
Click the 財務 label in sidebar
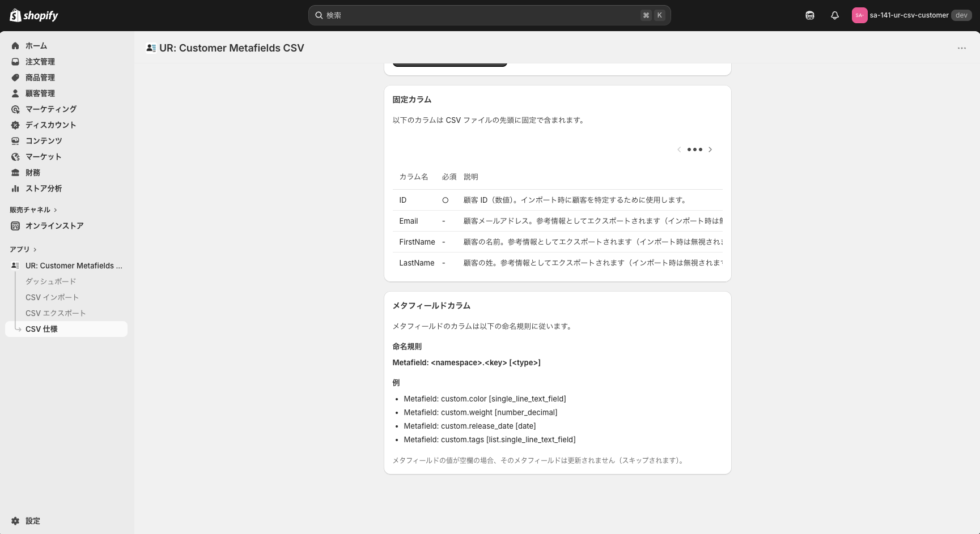pyautogui.click(x=33, y=173)
